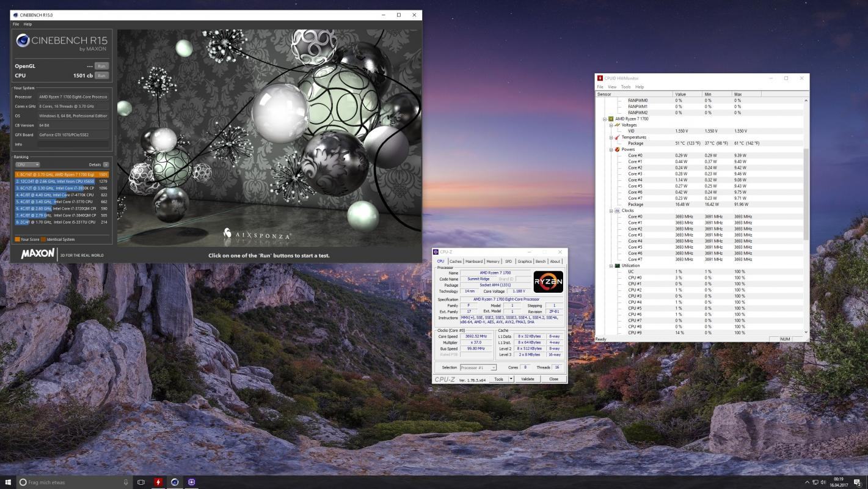Open the Windows Start menu
Screen dimensions: 868x489
pos(8,482)
